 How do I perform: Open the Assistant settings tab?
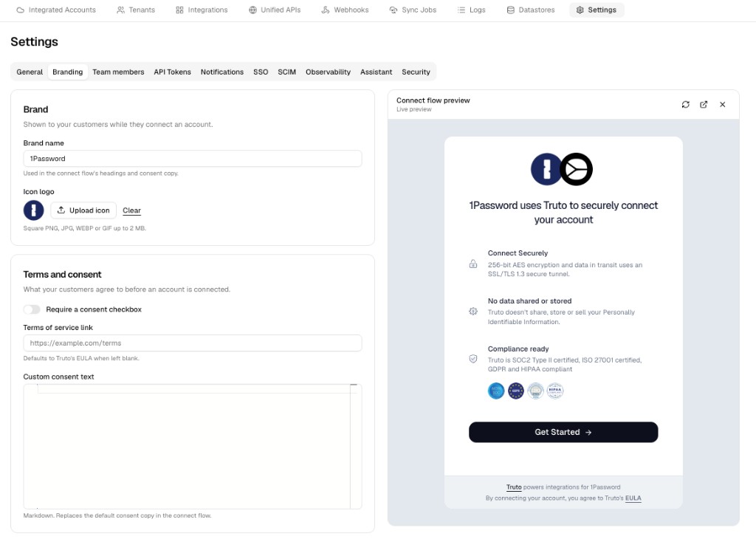[x=376, y=72]
